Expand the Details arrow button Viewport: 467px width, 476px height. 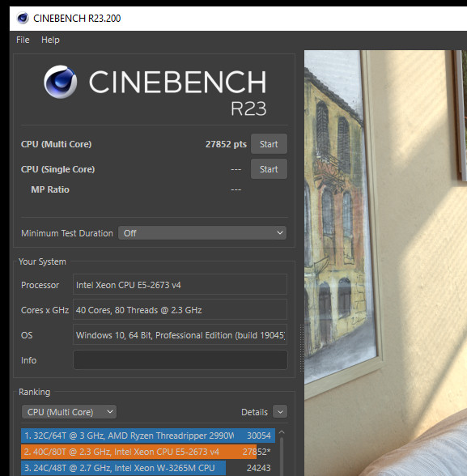click(x=280, y=412)
